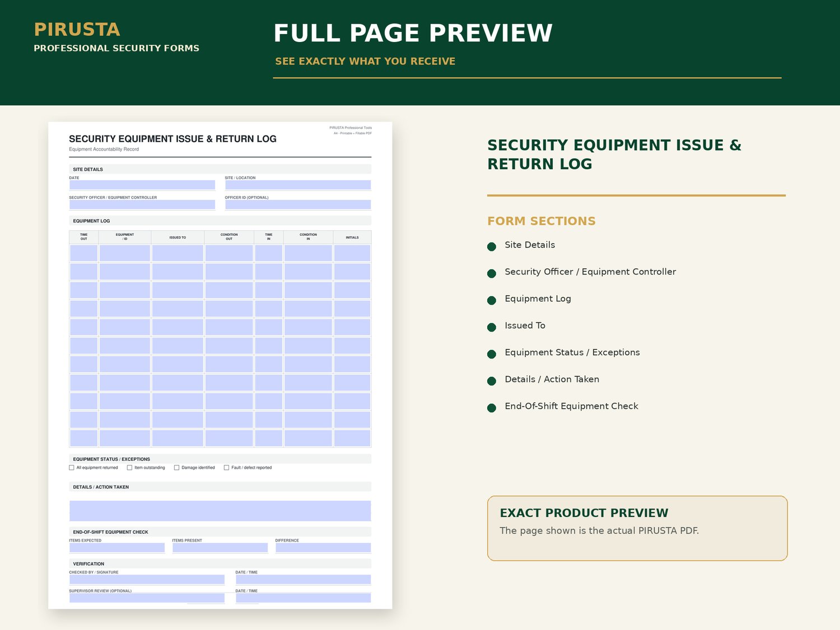The image size is (840, 630).
Task: Select the Officer ID (Optional) field
Action: pos(298,204)
